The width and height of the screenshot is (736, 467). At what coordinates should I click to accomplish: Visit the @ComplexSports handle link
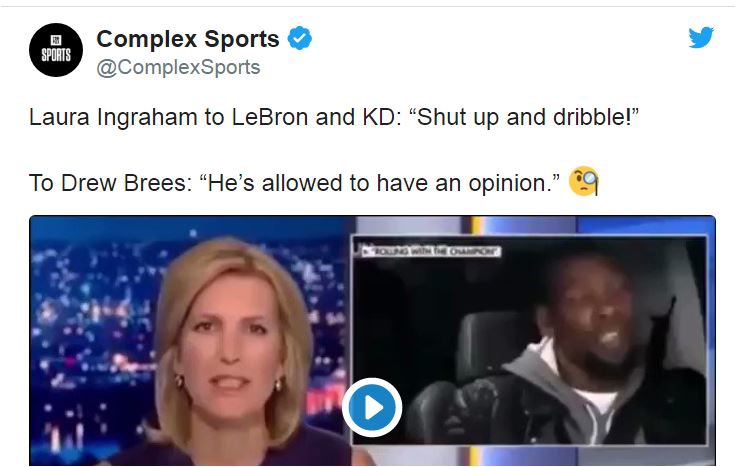click(x=178, y=67)
